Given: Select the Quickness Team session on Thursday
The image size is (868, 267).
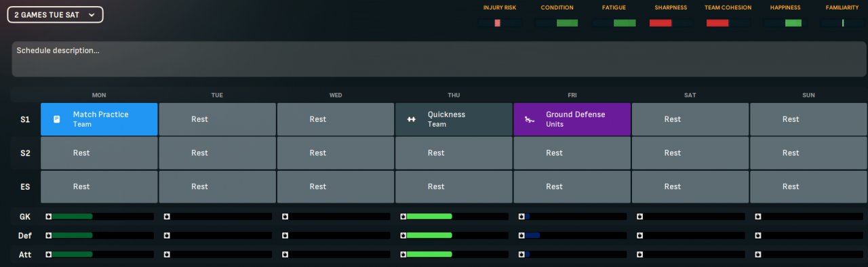Looking at the screenshot, I should pos(454,119).
